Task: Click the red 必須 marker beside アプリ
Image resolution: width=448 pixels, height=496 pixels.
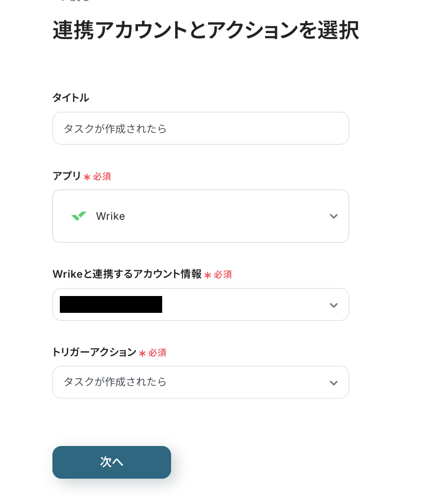Action: tap(101, 177)
